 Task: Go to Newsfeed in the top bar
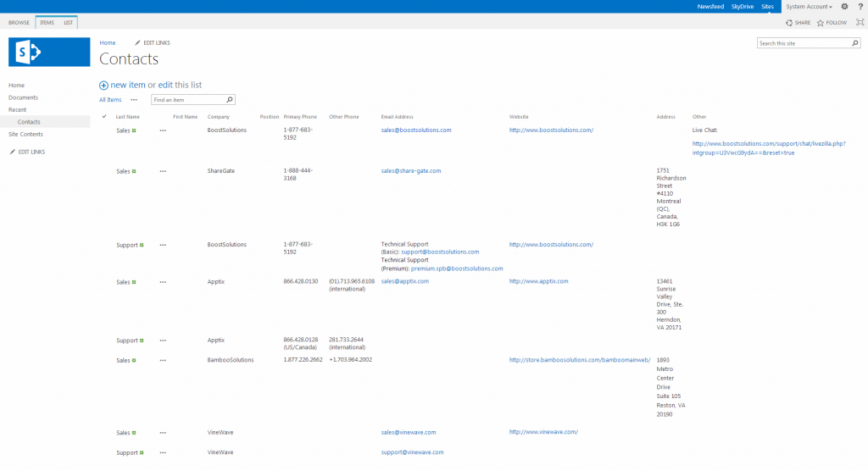710,7
